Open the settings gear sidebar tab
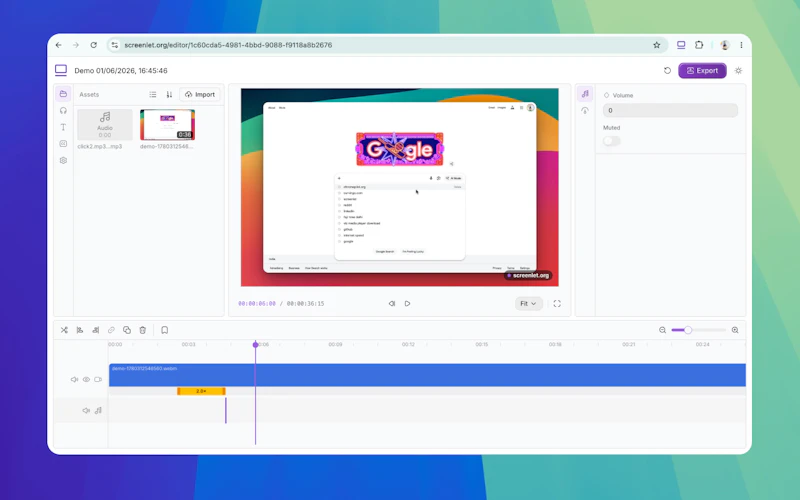Viewport: 800px width, 500px height. [x=63, y=160]
